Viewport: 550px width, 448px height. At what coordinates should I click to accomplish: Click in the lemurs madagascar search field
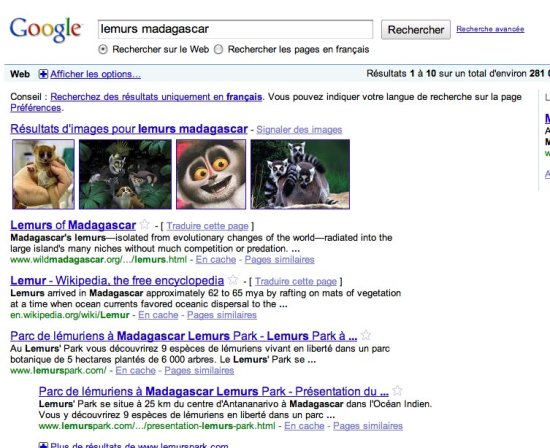click(x=235, y=29)
